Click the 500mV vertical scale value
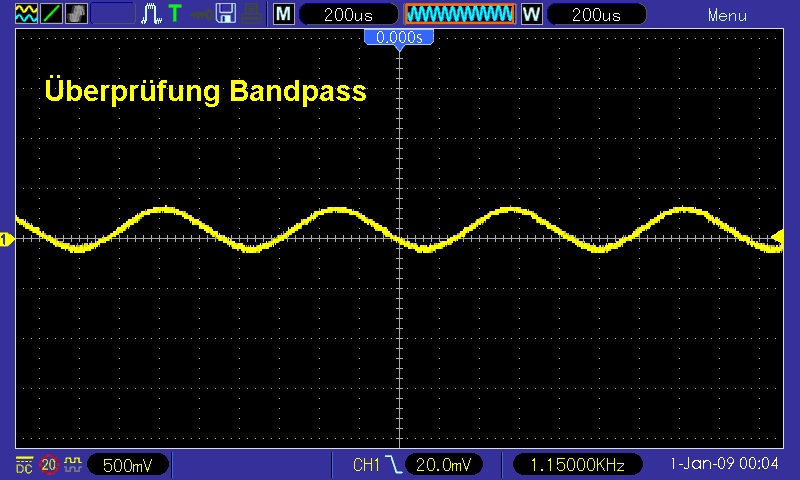 click(x=128, y=465)
